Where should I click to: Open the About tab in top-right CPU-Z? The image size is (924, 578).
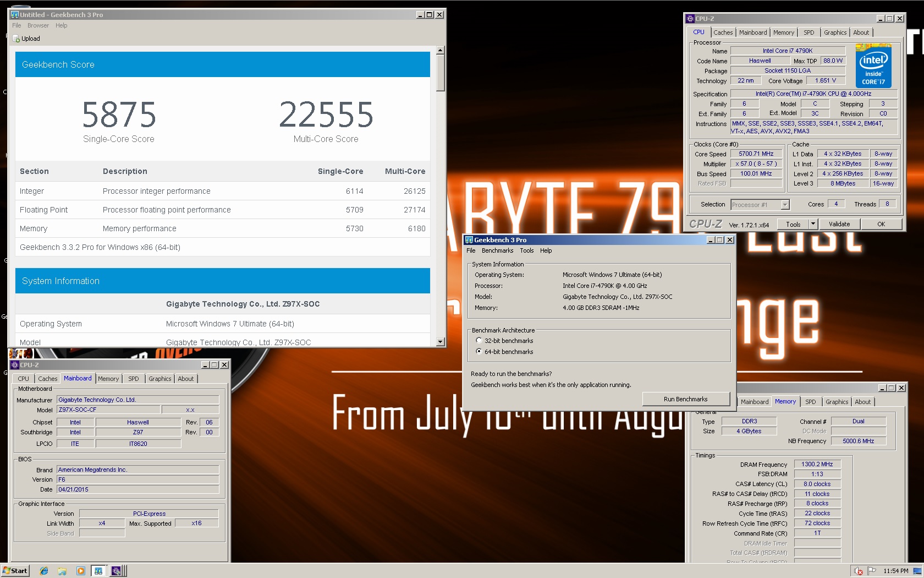pos(861,32)
